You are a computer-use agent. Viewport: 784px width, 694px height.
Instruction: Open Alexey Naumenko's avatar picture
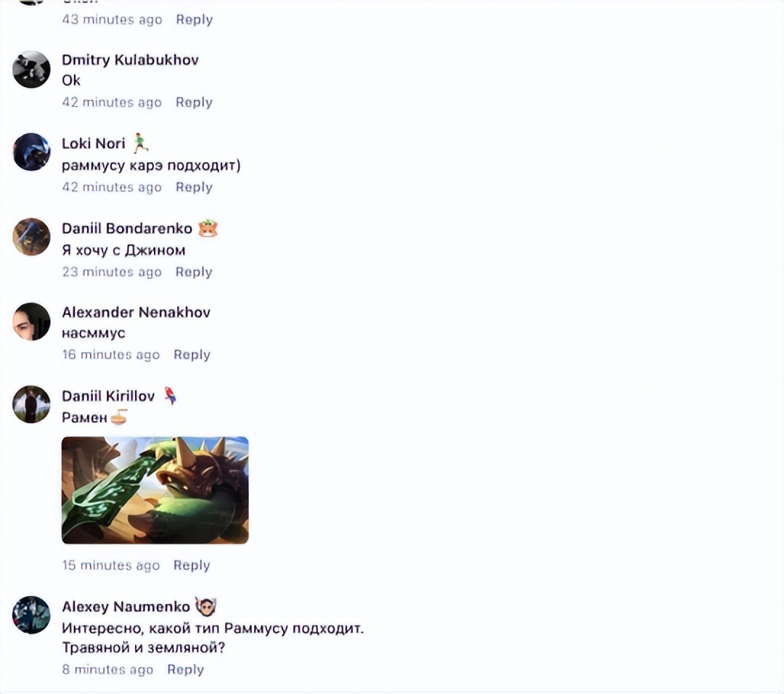[31, 615]
